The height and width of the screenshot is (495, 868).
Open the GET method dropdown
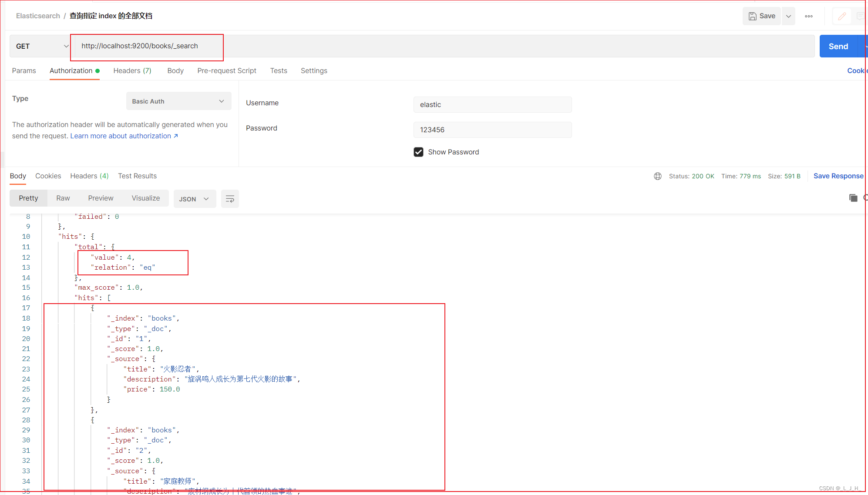point(40,46)
